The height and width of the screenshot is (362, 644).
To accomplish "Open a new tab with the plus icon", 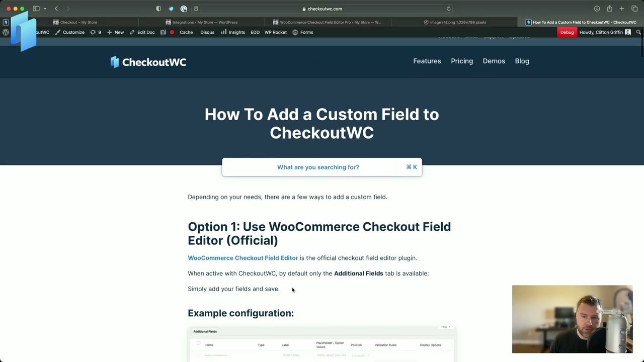I will pyautogui.click(x=622, y=9).
